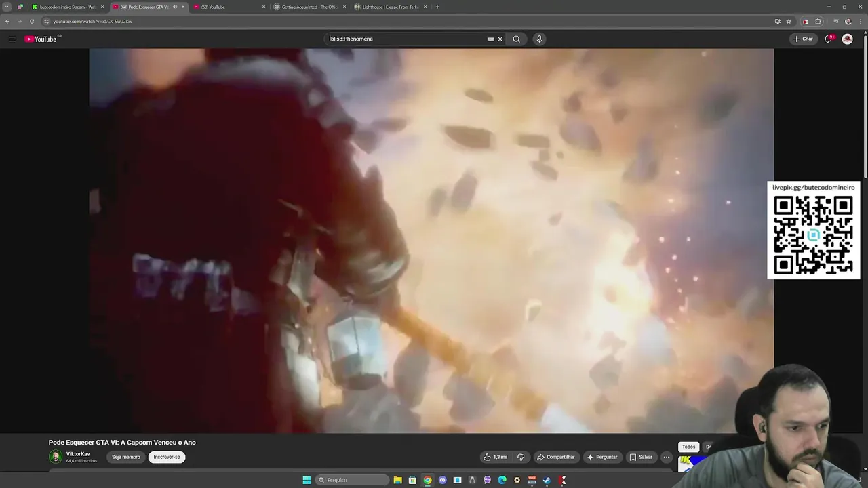868x488 pixels.
Task: Save the video with Salvar
Action: click(x=641, y=457)
